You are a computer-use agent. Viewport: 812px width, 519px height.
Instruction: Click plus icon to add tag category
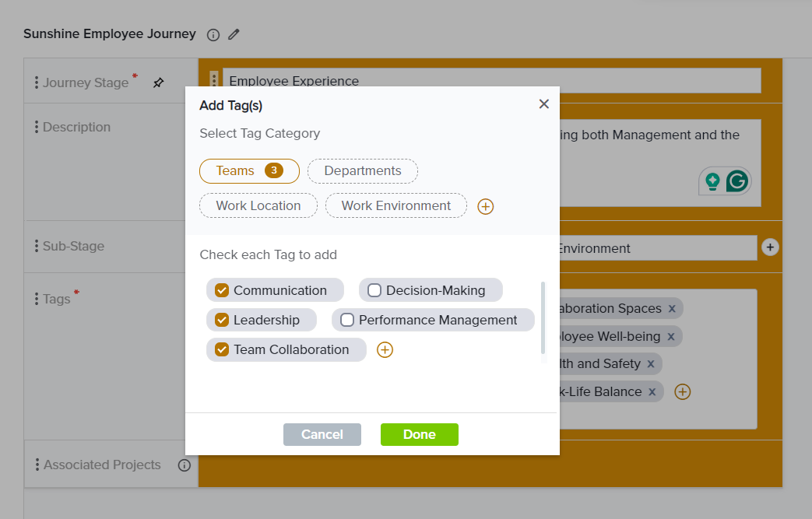click(486, 206)
